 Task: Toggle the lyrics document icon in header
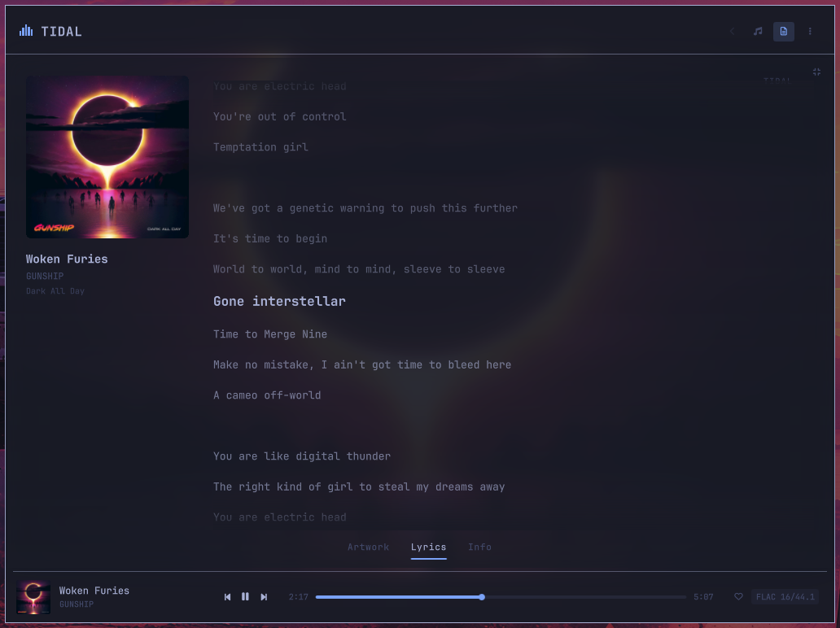783,32
